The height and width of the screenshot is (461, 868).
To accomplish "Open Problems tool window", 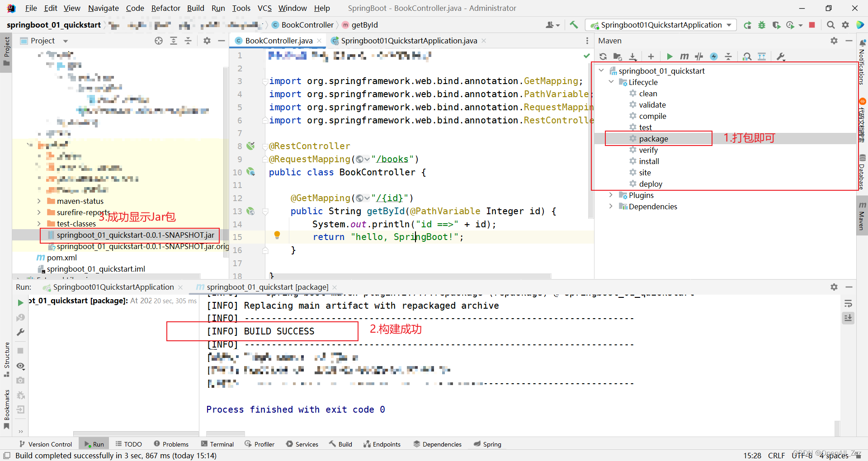I will [171, 444].
